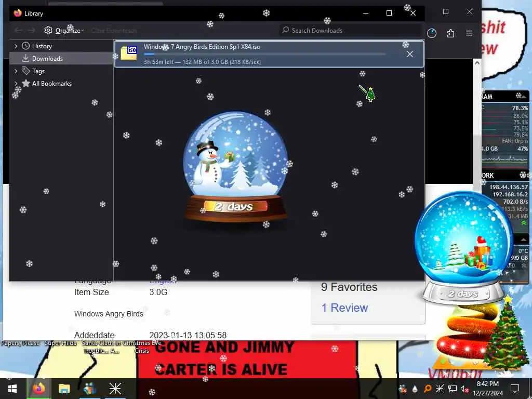
Task: Click Firefox icon on the taskbar
Action: [x=38, y=389]
